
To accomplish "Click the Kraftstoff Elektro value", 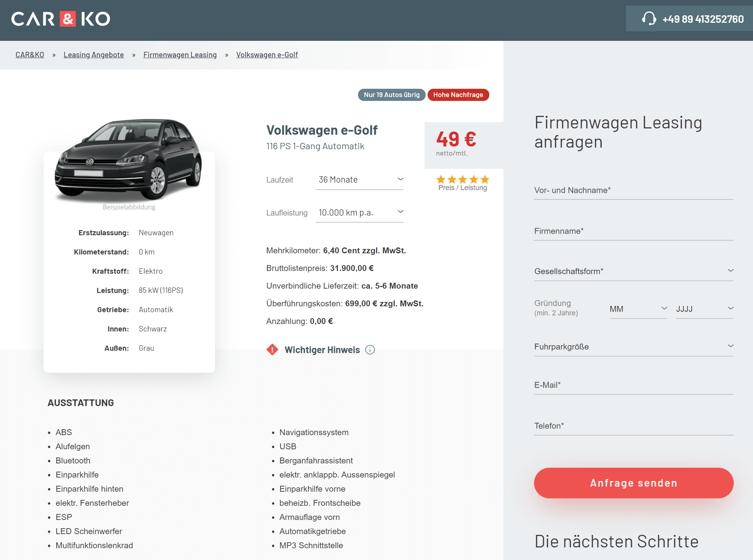I will pyautogui.click(x=151, y=271).
